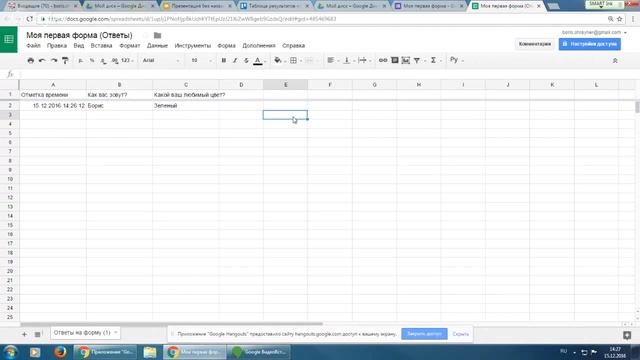Image resolution: width=640 pixels, height=360 pixels.
Task: Click the blue Настройки доступа button
Action: tap(590, 44)
